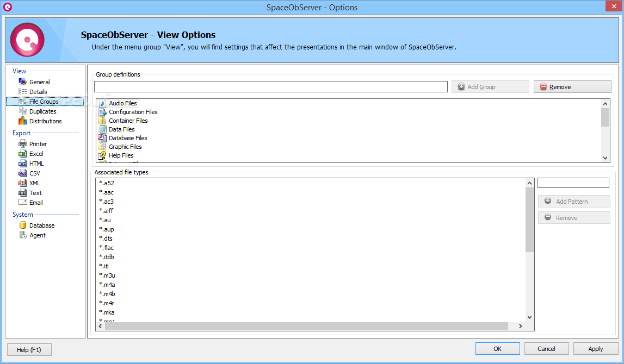
Task: Open the Database system options
Action: click(42, 225)
